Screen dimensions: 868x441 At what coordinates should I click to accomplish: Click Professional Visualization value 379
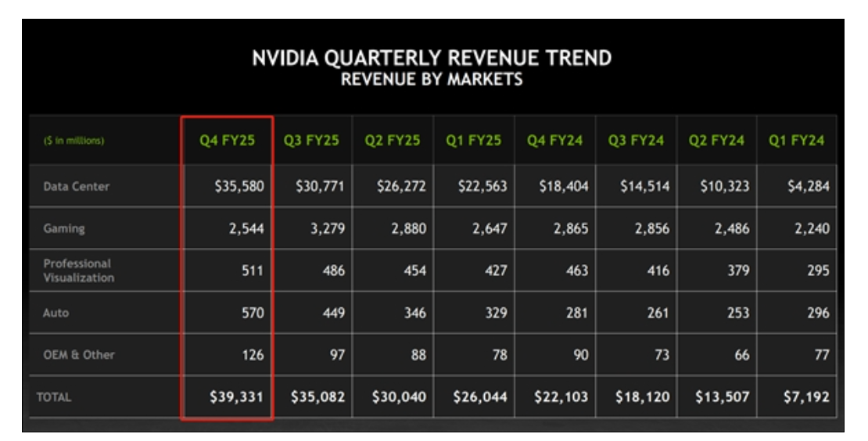[738, 271]
